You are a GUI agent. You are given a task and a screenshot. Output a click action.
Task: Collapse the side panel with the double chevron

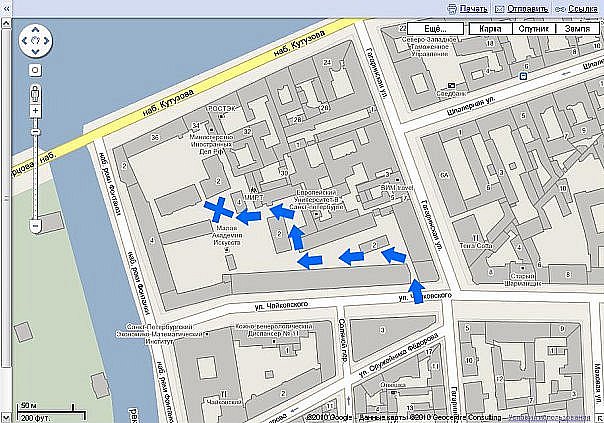click(x=6, y=8)
